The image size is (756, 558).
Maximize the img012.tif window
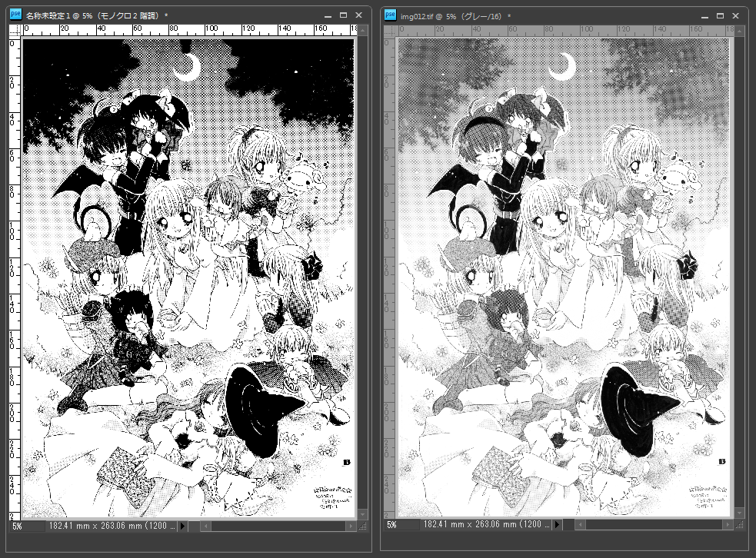pyautogui.click(x=721, y=16)
